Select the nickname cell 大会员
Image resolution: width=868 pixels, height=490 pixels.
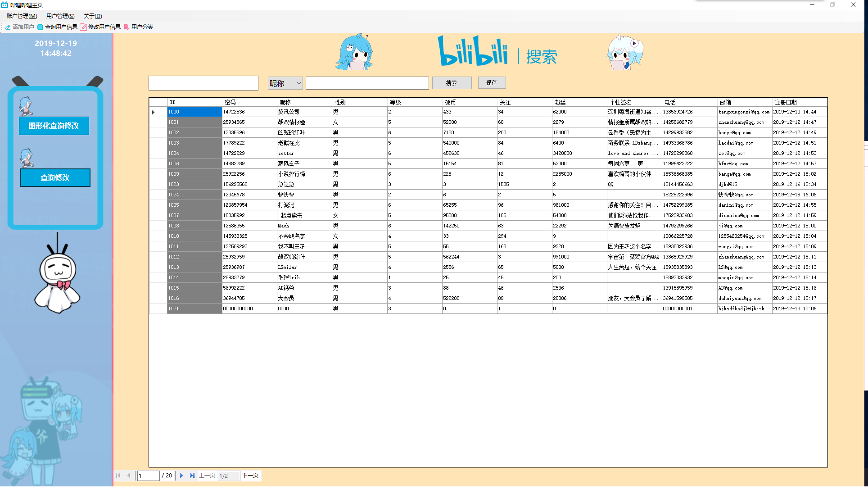click(x=304, y=298)
